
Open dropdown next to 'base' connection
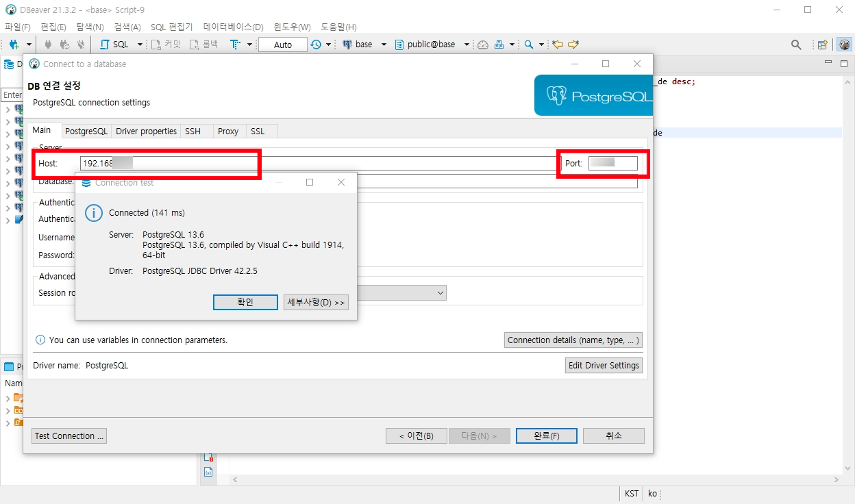click(384, 45)
